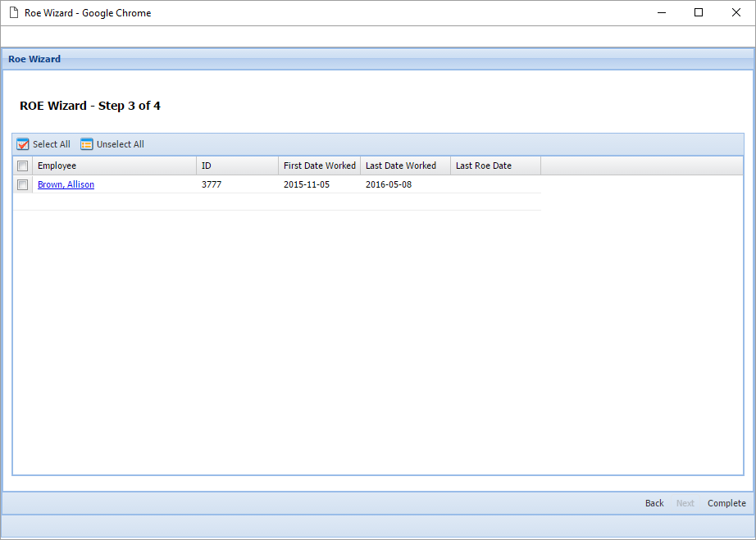Select the ID cell showing 3777
The image size is (756, 540).
pos(212,184)
